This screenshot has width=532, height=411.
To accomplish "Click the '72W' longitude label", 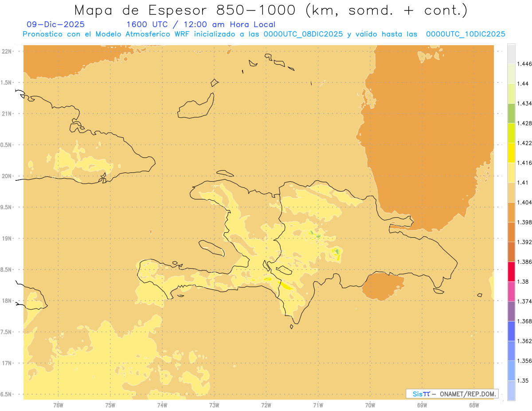I will click(x=266, y=405).
